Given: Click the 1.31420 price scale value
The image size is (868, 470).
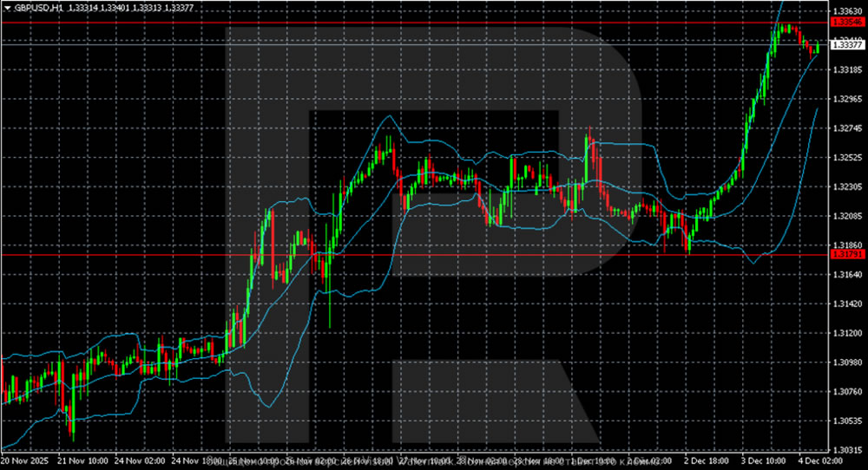Looking at the screenshot, I should point(847,304).
